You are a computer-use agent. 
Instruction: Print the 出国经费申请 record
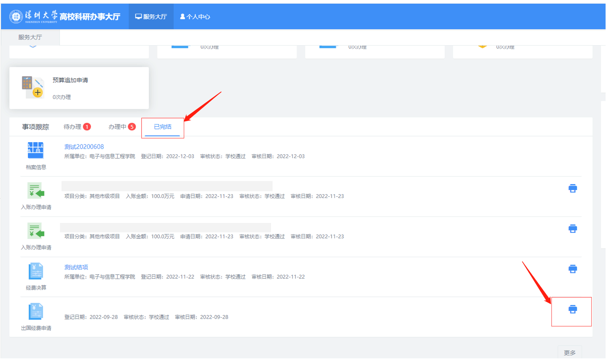(572, 309)
